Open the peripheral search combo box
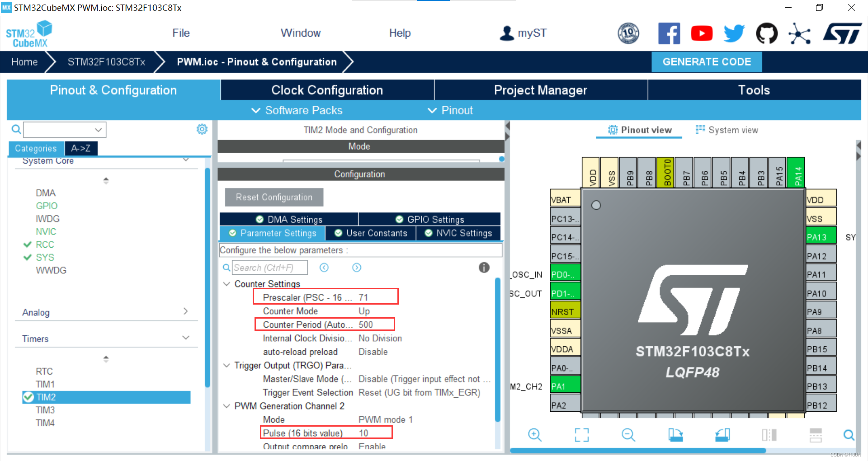Screen dimensions: 868x461 pos(65,130)
